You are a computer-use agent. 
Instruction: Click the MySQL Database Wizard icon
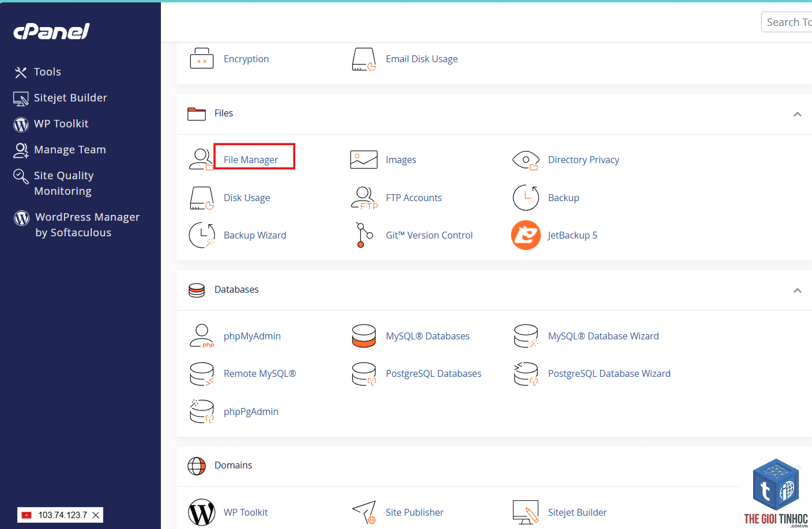[x=526, y=336]
